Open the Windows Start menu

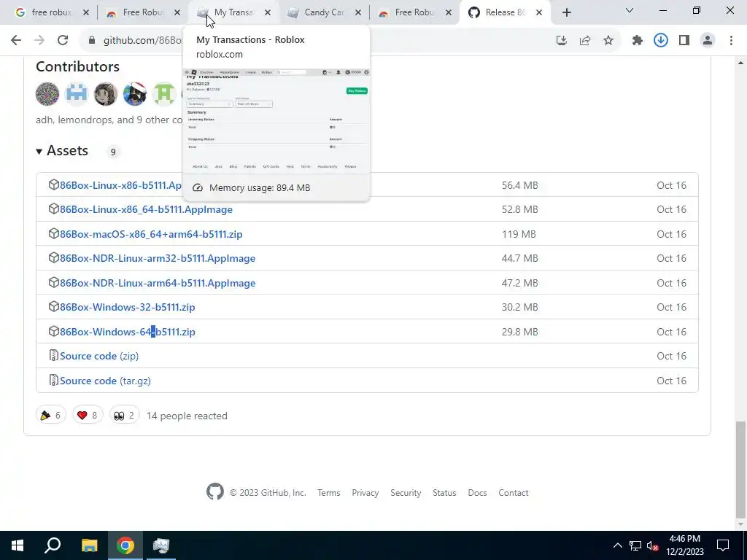click(18, 545)
